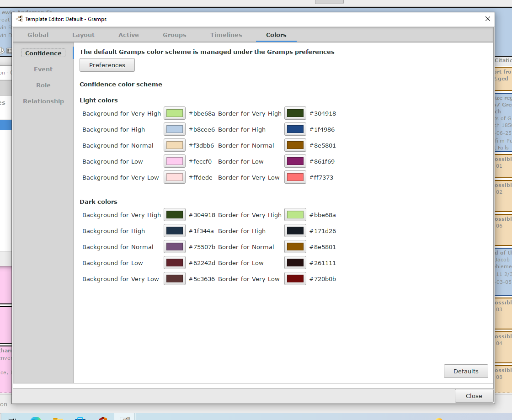Change dark background swatch #1f344a for High
This screenshot has width=512, height=420.
[175, 231]
